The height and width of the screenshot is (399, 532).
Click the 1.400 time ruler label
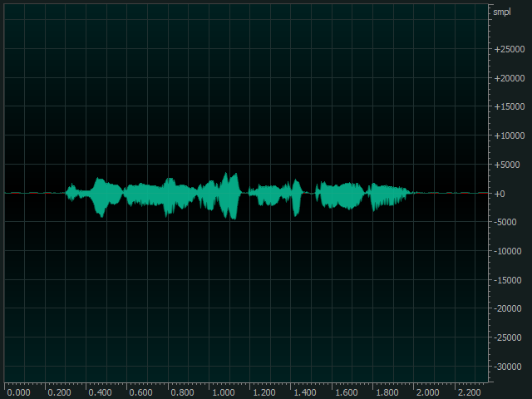[305, 393]
